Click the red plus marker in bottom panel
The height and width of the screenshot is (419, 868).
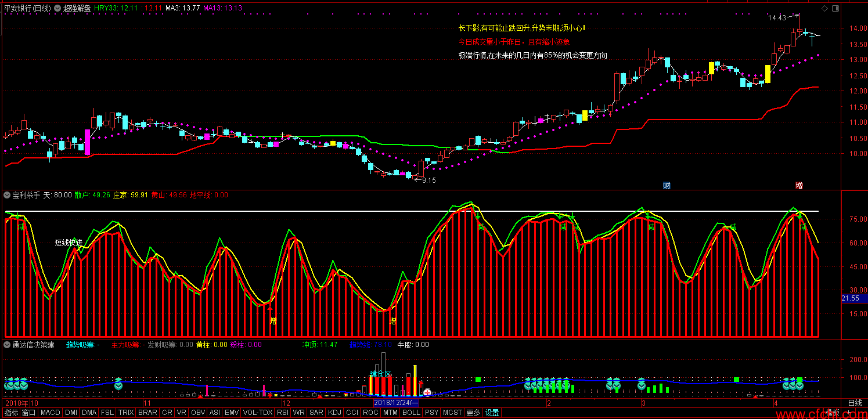[427, 393]
